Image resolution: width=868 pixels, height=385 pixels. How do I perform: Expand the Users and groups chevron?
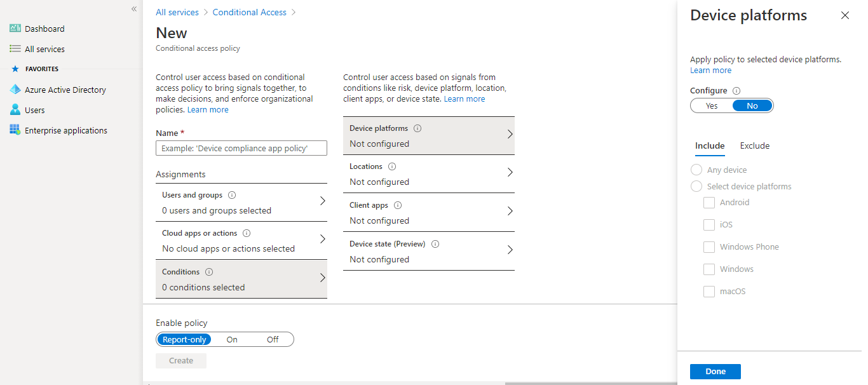tap(322, 201)
